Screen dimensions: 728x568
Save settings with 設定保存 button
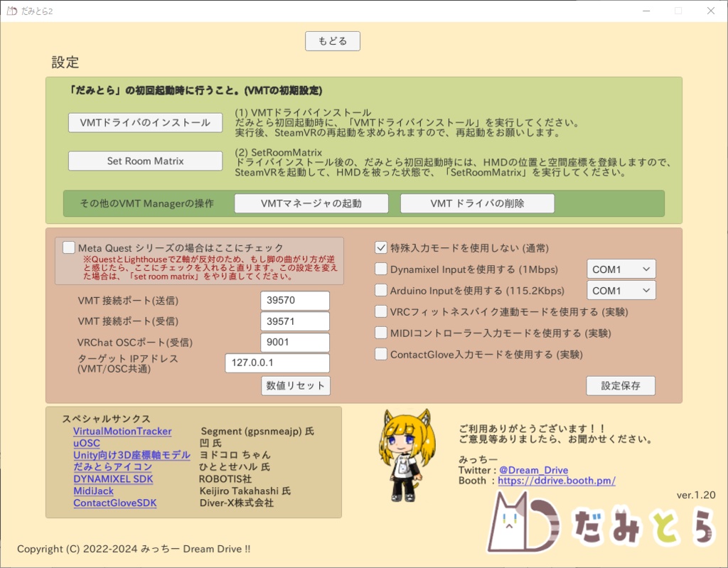click(620, 385)
